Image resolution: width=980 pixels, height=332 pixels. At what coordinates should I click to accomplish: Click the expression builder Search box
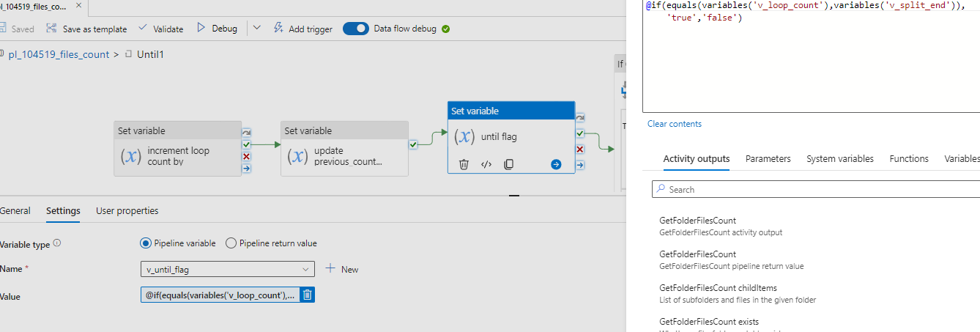pyautogui.click(x=815, y=189)
